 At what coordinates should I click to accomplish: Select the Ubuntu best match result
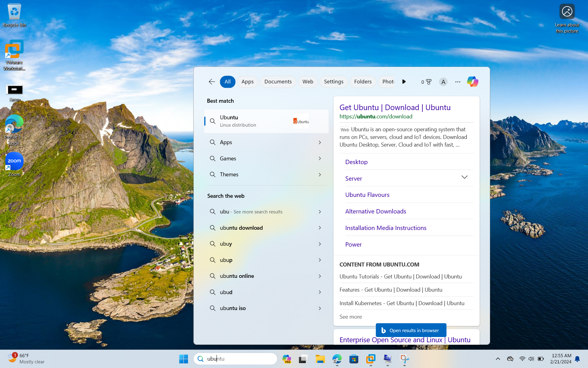click(266, 121)
